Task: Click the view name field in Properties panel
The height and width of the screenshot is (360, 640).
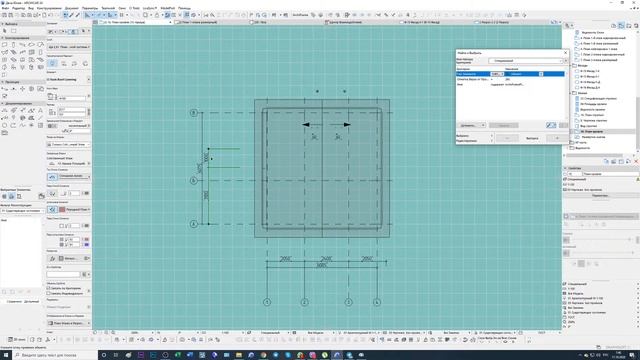Action: point(610,174)
